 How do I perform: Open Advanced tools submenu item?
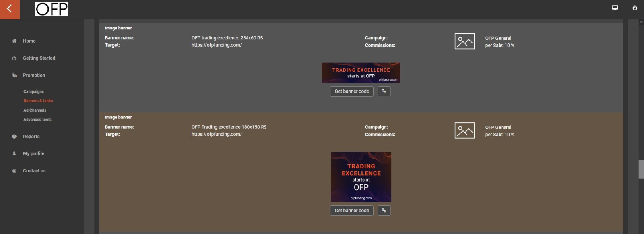coord(37,120)
